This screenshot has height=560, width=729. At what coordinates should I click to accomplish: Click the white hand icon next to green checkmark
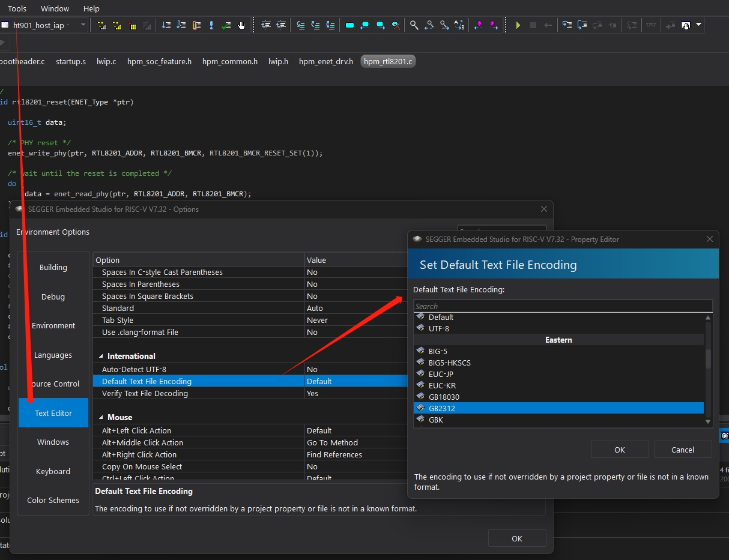coord(241,25)
